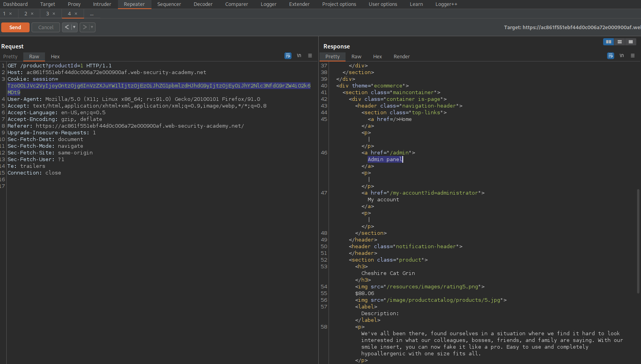This screenshot has width=641, height=364.
Task: Go back to previous request in history
Action: point(67,27)
